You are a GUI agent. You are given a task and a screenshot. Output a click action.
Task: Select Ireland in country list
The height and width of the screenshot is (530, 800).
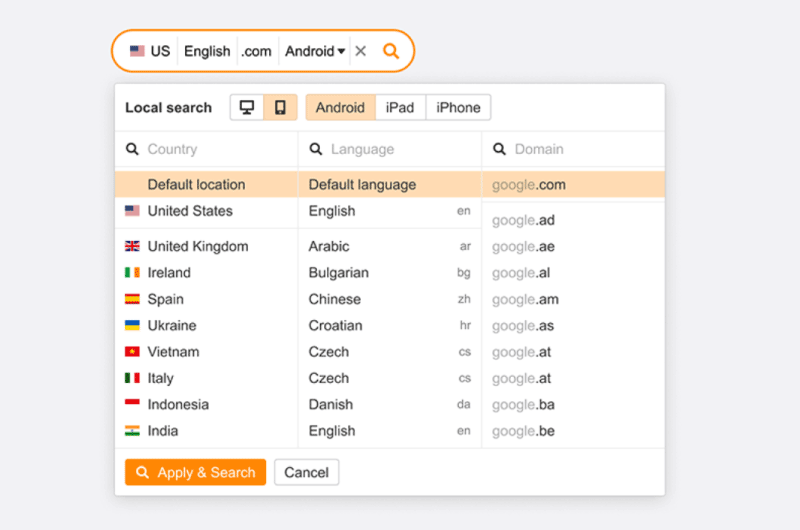[206, 273]
